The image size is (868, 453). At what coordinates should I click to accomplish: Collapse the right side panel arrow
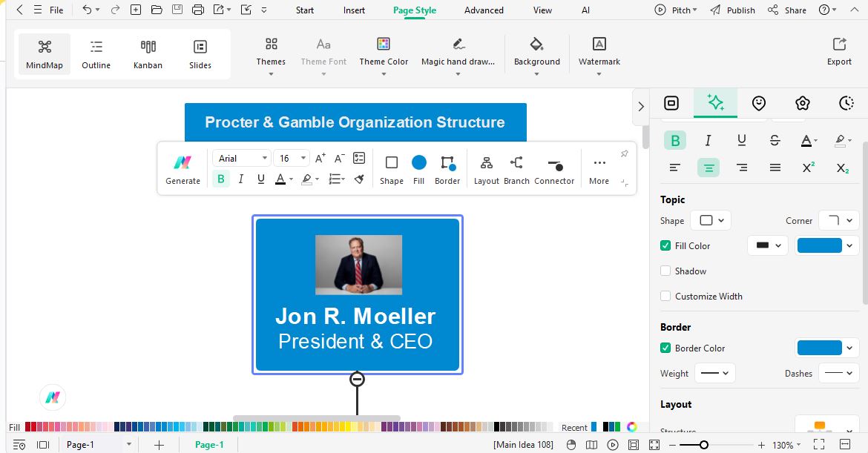(641, 106)
